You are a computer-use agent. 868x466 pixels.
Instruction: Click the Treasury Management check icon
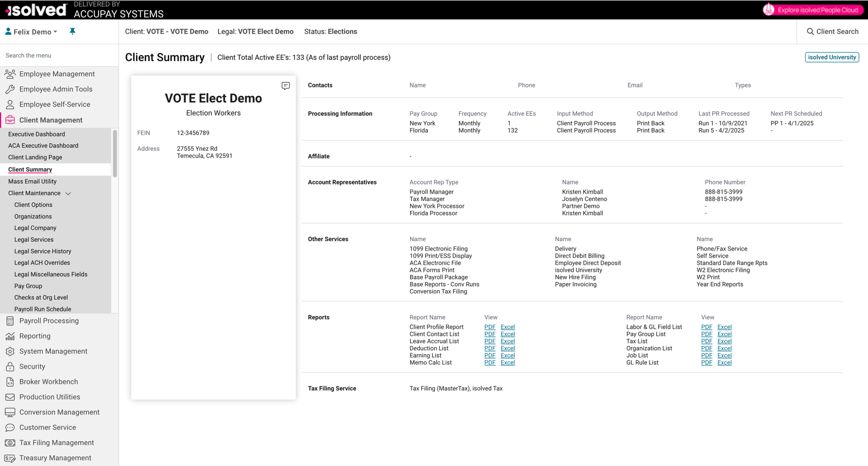point(10,458)
